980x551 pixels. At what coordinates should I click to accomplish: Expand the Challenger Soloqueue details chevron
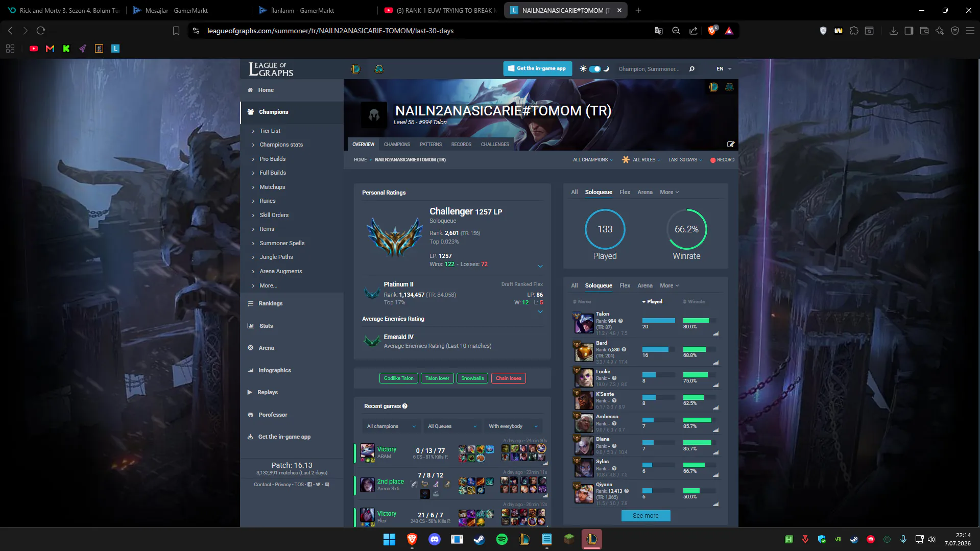point(540,266)
